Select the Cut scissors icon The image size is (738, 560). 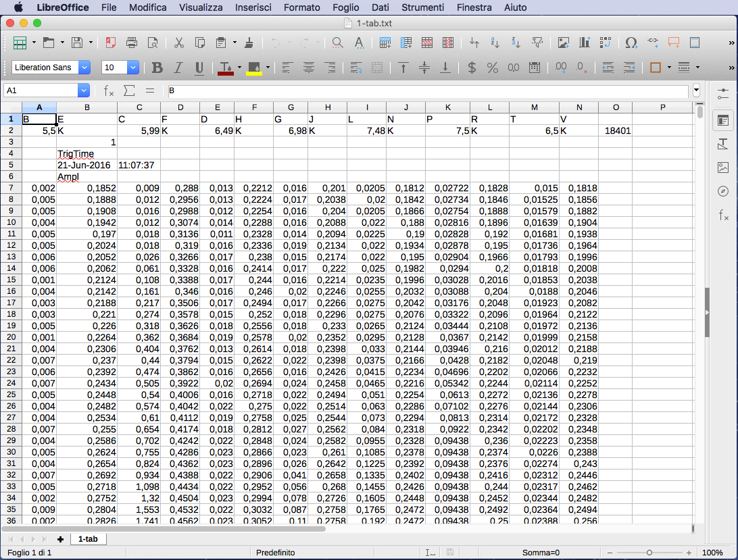178,43
